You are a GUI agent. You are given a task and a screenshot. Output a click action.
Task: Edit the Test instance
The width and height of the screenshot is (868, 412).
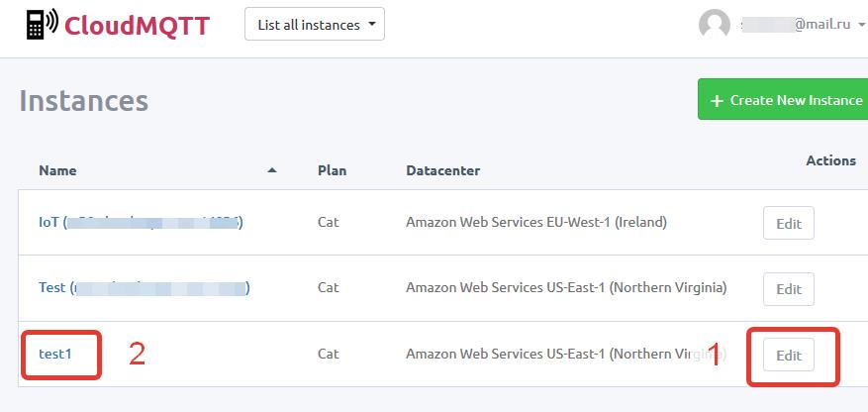788,289
